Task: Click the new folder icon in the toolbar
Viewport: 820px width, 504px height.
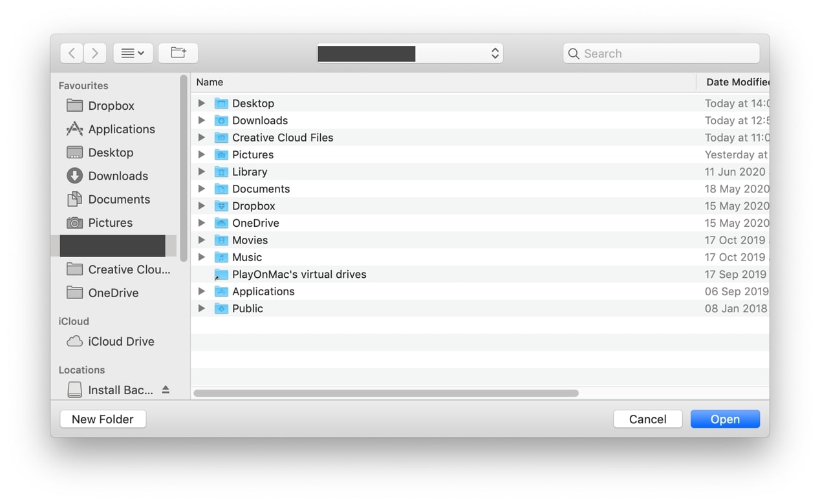Action: 178,53
